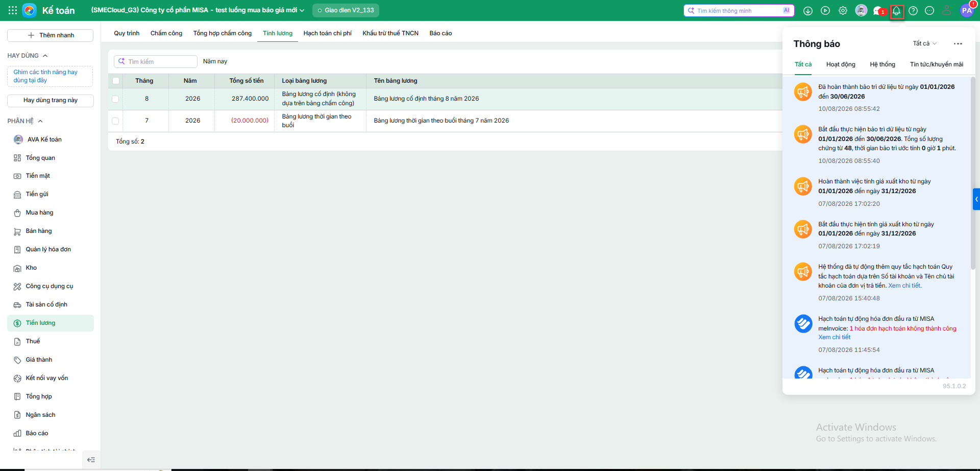Toggle the select-all header checkbox
Screen dimensions: 980x471
pyautogui.click(x=116, y=81)
